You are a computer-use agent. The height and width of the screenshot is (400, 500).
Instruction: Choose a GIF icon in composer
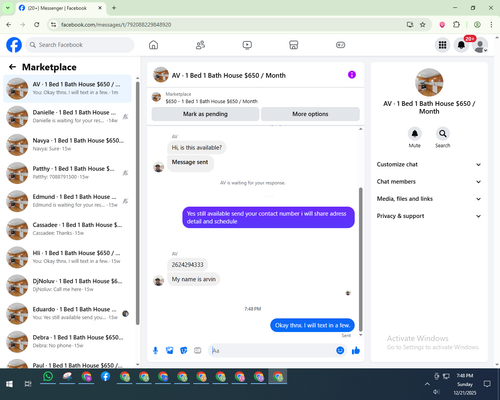[198, 350]
